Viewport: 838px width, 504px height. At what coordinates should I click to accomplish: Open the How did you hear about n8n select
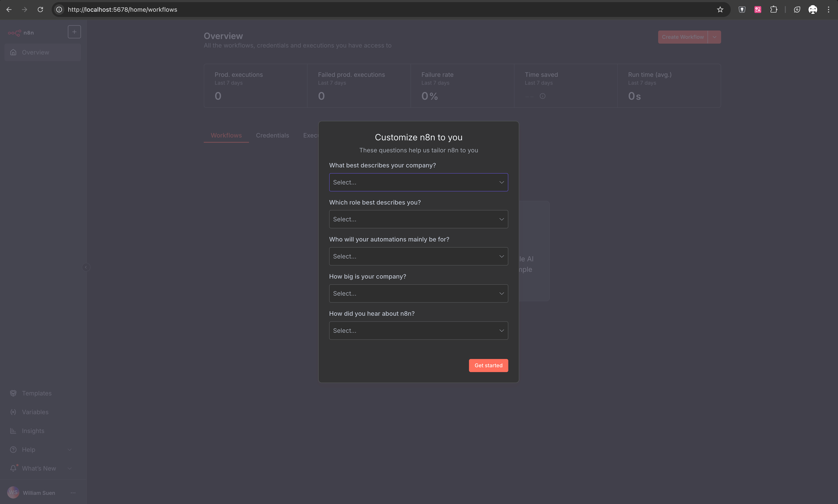click(x=418, y=330)
